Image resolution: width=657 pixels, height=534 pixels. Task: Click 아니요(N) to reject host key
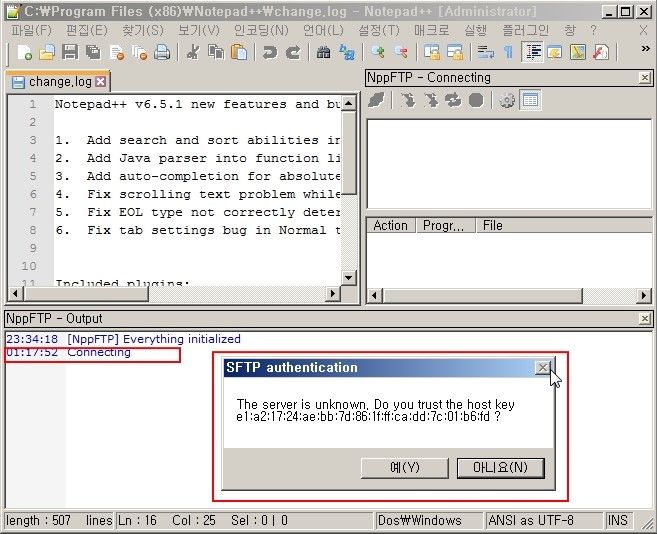500,467
